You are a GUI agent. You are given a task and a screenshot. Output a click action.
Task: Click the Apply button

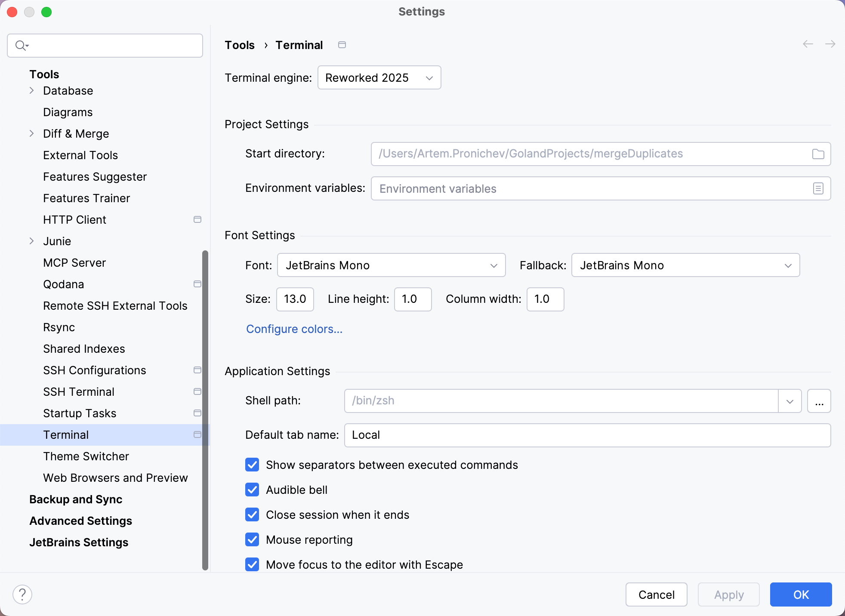[728, 594]
